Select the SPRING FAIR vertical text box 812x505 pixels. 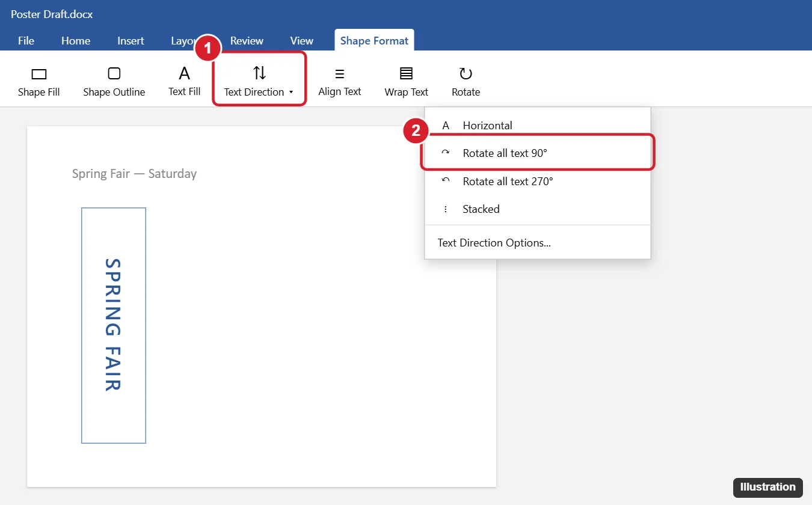pos(114,325)
